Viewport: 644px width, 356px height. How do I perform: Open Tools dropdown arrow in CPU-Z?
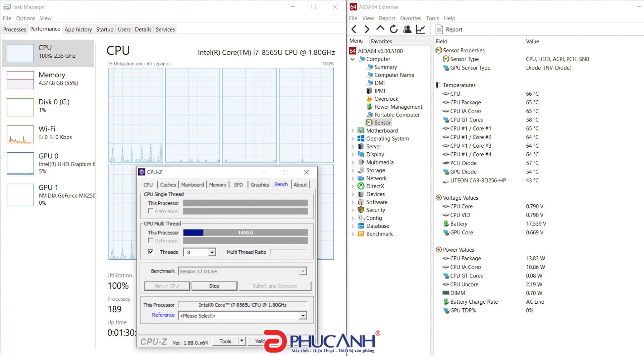(242, 341)
